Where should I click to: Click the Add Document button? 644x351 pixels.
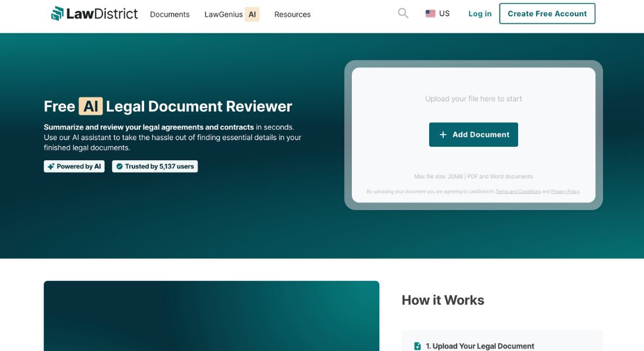point(473,135)
